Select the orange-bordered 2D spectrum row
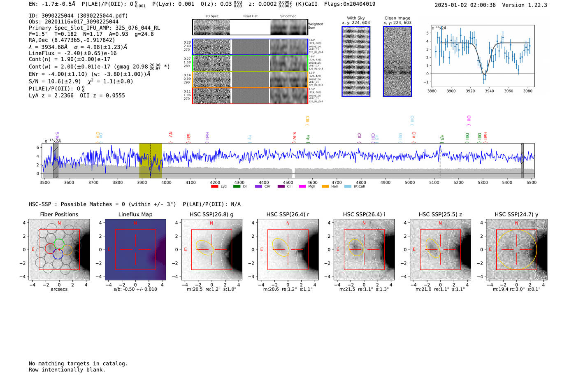576x392 pixels. 250,79
